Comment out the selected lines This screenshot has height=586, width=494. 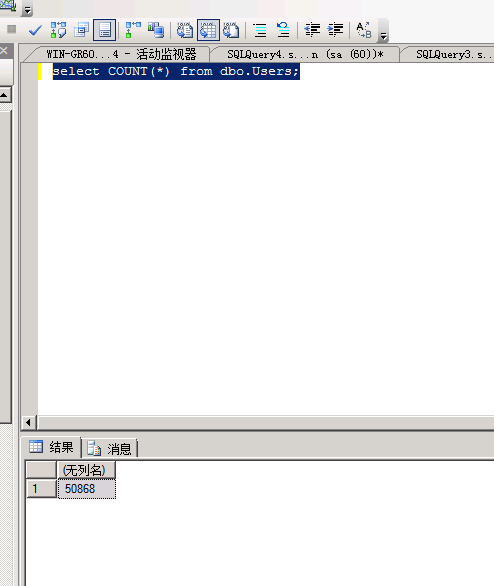pos(260,30)
